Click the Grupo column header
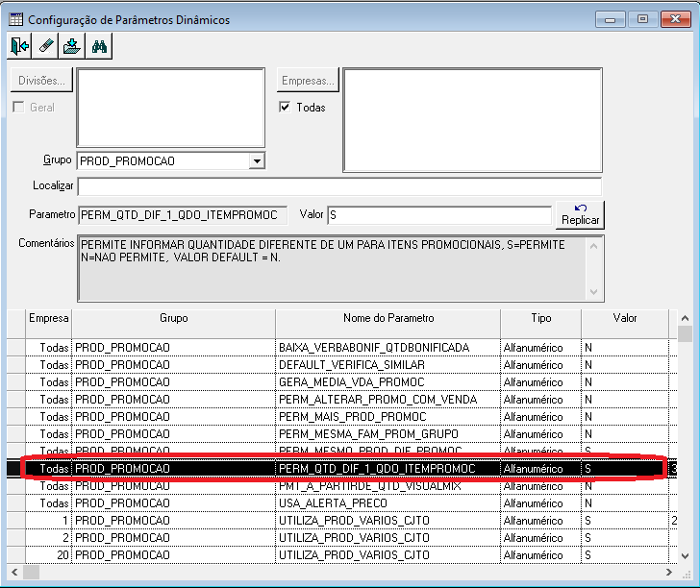Image resolution: width=700 pixels, height=588 pixels. (x=174, y=324)
